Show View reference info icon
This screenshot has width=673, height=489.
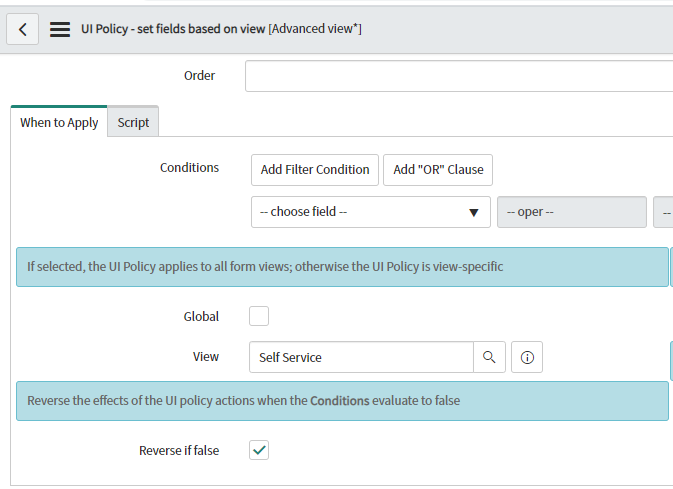coord(527,357)
